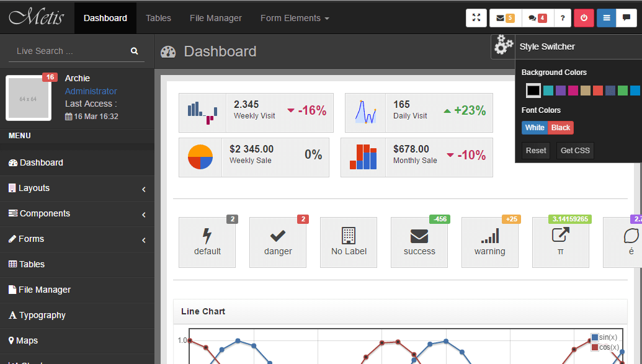
Task: Click the Style Switcher gears icon
Action: tap(503, 47)
